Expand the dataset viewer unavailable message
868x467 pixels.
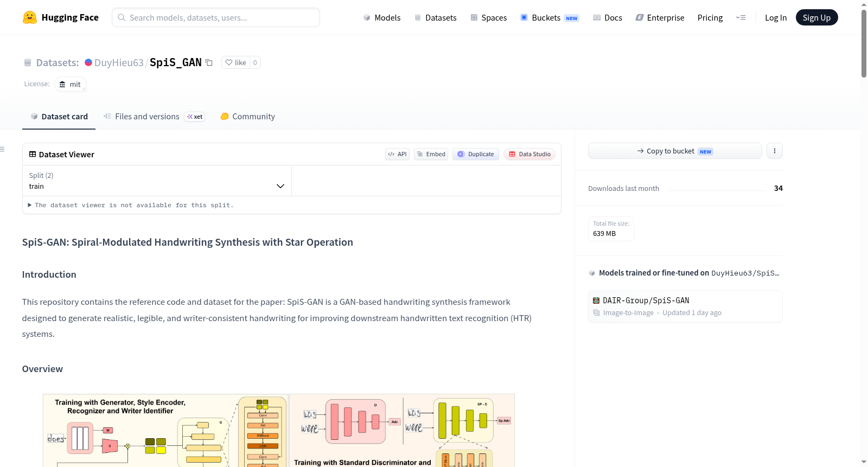coord(131,205)
